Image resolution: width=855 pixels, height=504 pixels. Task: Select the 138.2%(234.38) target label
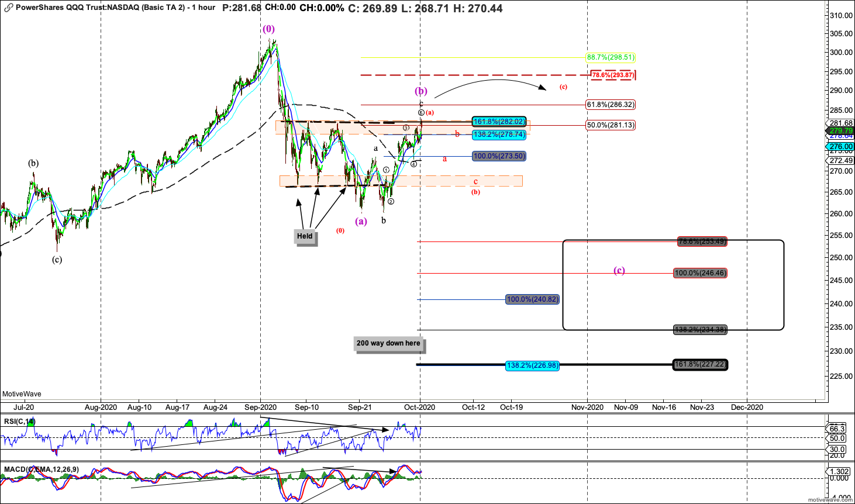(701, 330)
